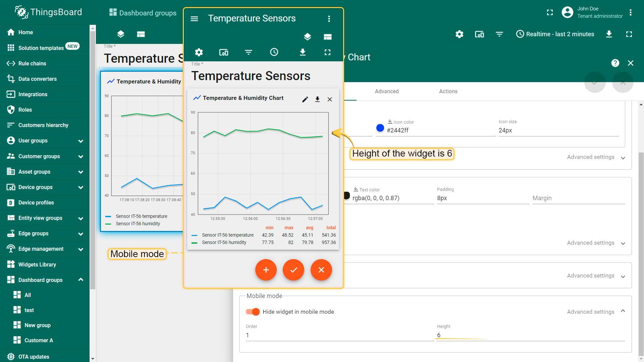Open settings gear in mobile preview
The image size is (644, 362).
click(199, 52)
